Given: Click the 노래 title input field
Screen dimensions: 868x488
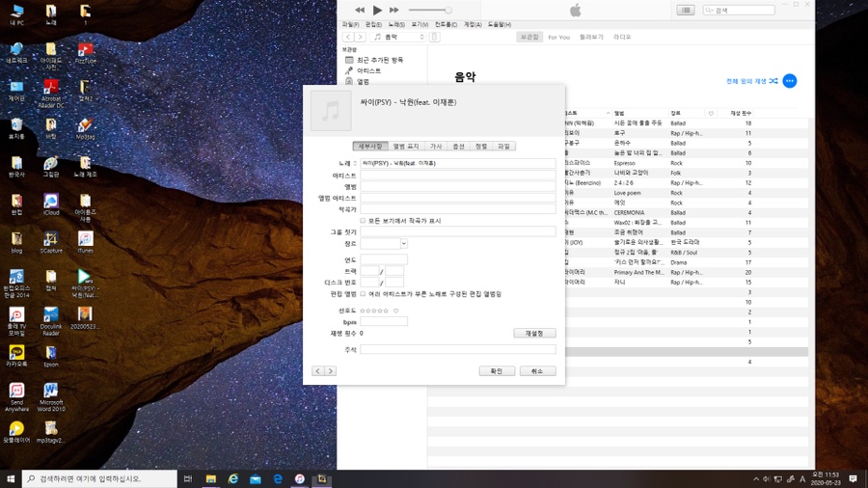Looking at the screenshot, I should (458, 163).
